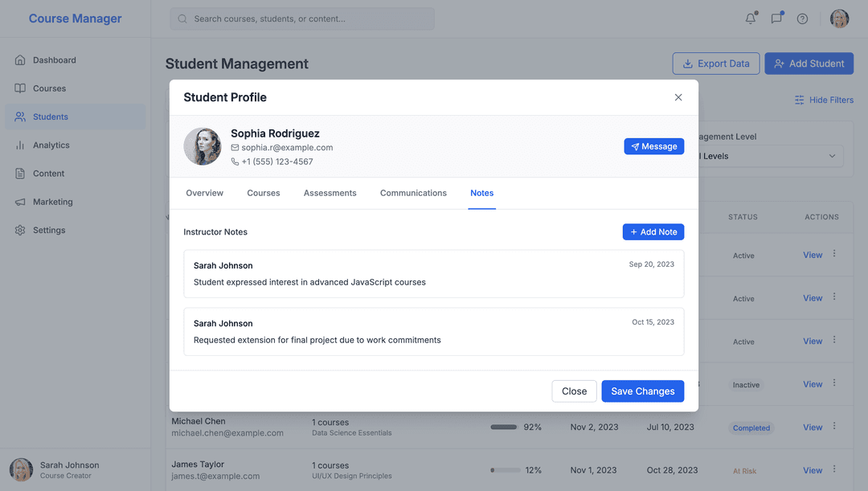Click the Add Note button
This screenshot has width=868, height=491.
point(653,231)
